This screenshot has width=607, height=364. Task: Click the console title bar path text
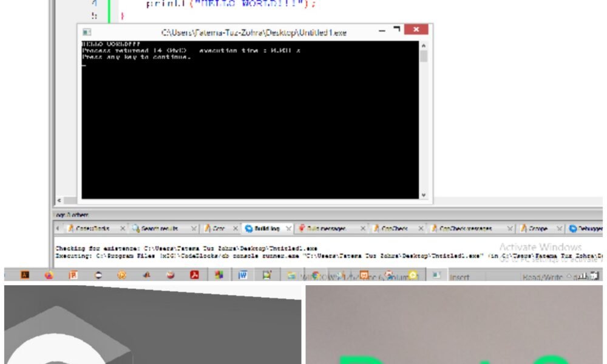[x=254, y=33]
